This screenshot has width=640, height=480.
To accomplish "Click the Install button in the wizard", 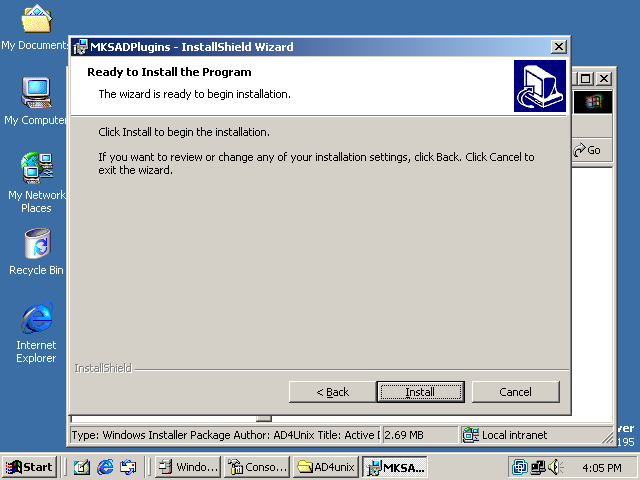I will (x=420, y=392).
